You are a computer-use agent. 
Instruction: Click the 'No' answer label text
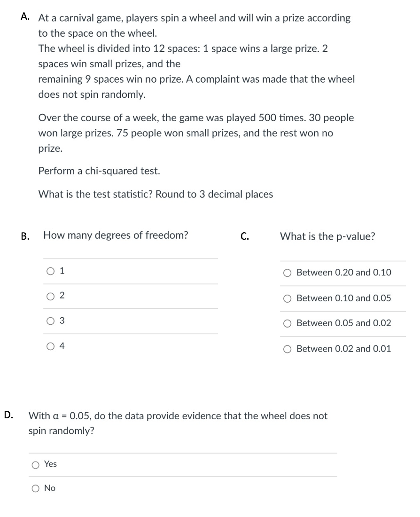point(50,488)
